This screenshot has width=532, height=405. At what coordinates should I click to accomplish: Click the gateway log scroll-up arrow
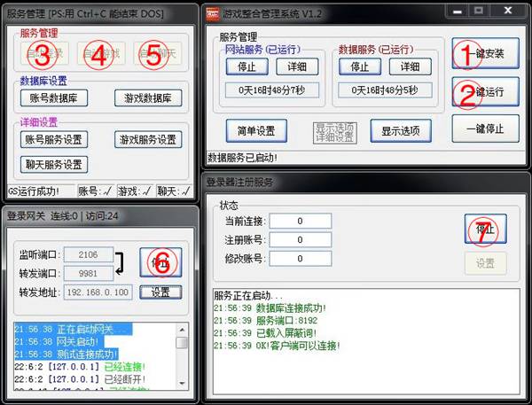tap(182, 330)
